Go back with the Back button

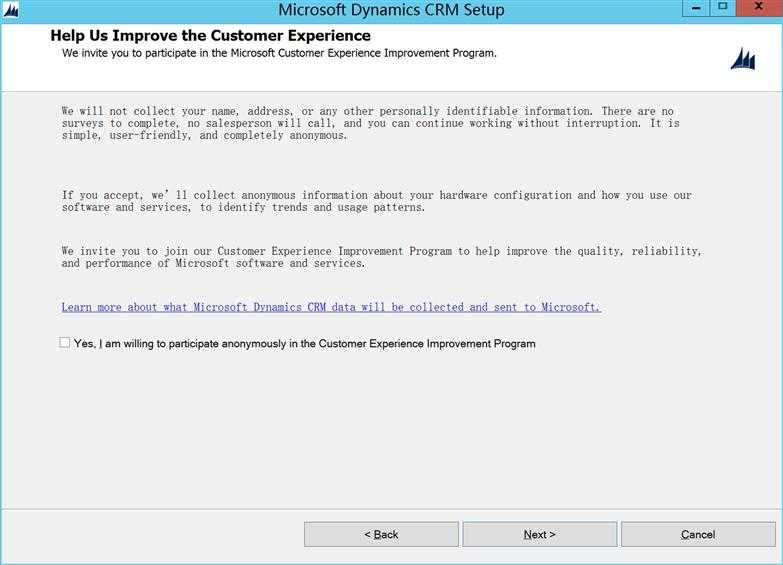(x=381, y=535)
